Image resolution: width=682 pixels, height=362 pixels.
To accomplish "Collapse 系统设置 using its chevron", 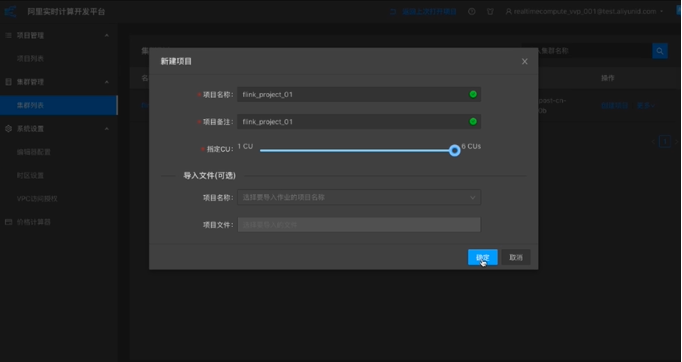I will [107, 129].
